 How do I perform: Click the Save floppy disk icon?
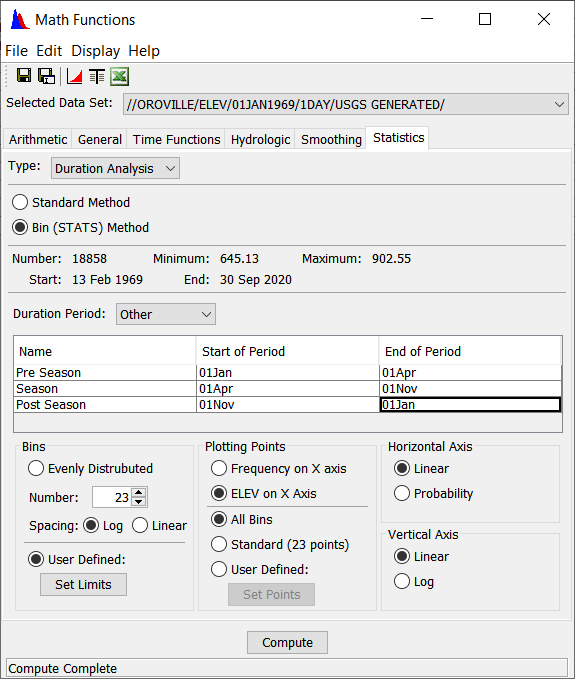click(x=24, y=76)
